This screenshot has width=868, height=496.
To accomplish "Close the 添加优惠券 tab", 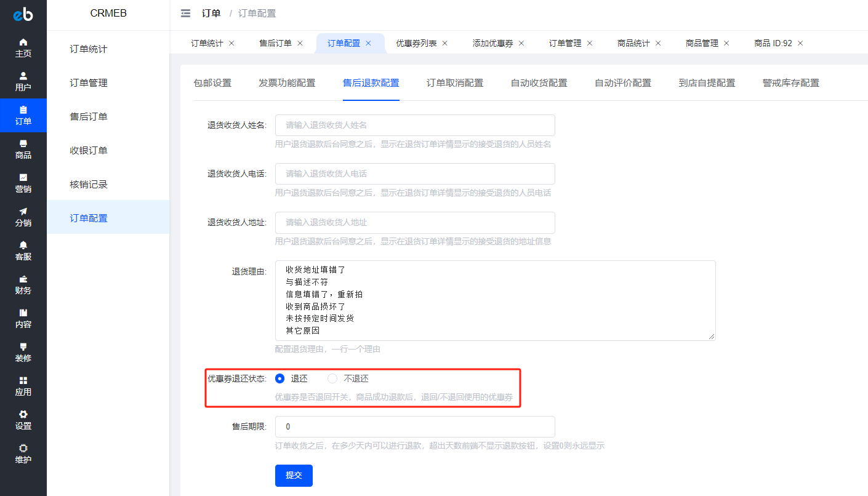I will [521, 43].
